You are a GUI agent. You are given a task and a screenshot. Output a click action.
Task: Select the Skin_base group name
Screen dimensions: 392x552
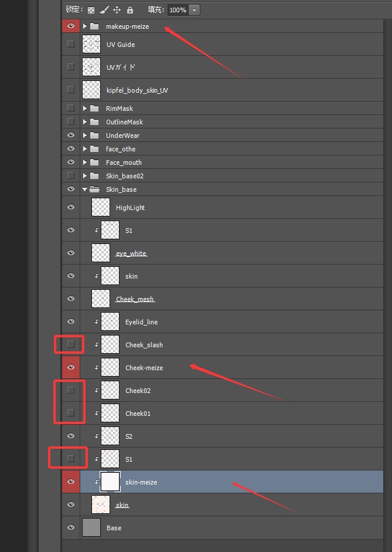click(121, 189)
